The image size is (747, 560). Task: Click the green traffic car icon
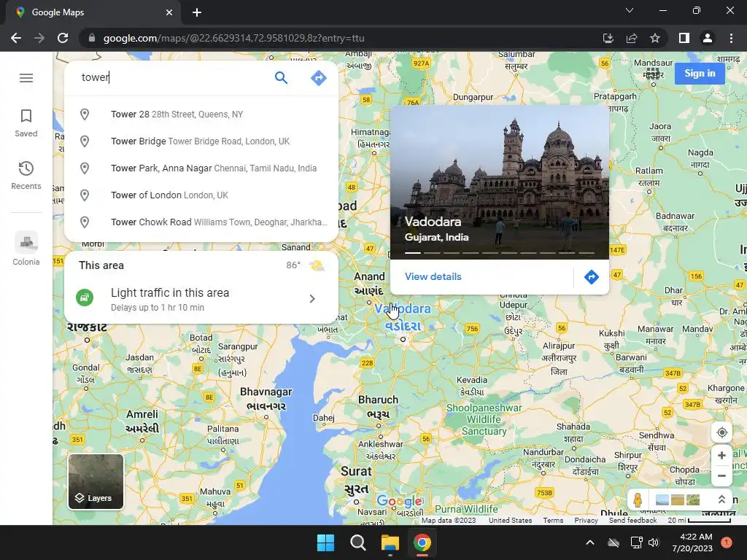(x=85, y=298)
